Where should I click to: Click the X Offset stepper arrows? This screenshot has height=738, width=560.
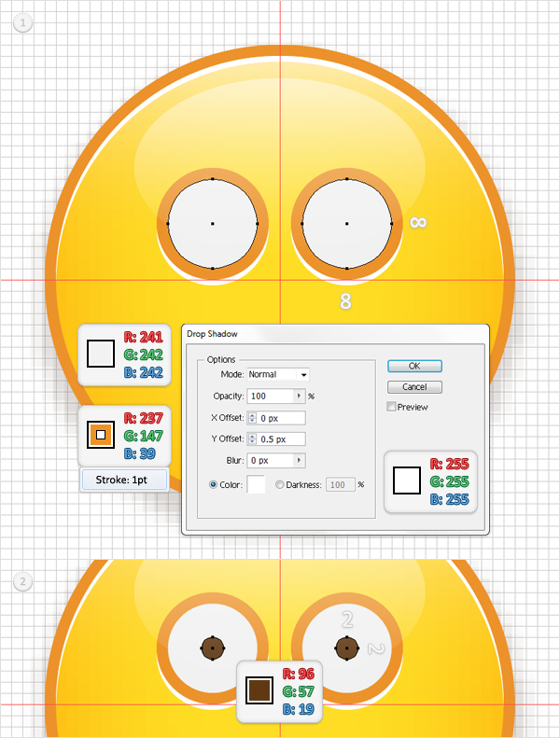point(252,418)
